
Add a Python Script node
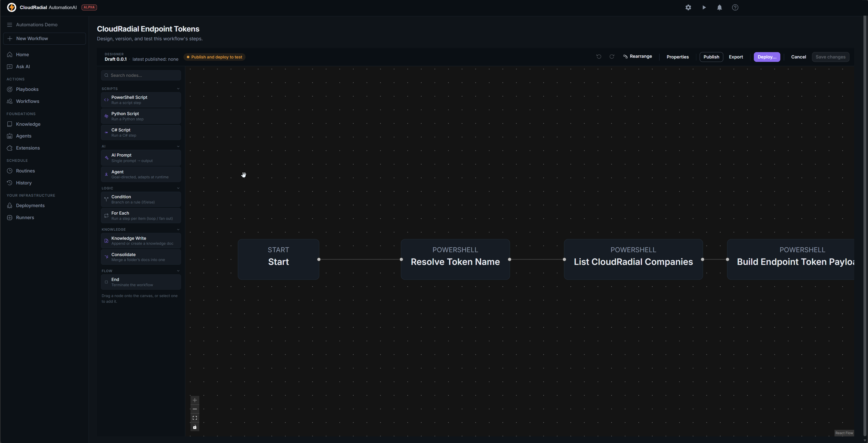click(141, 116)
